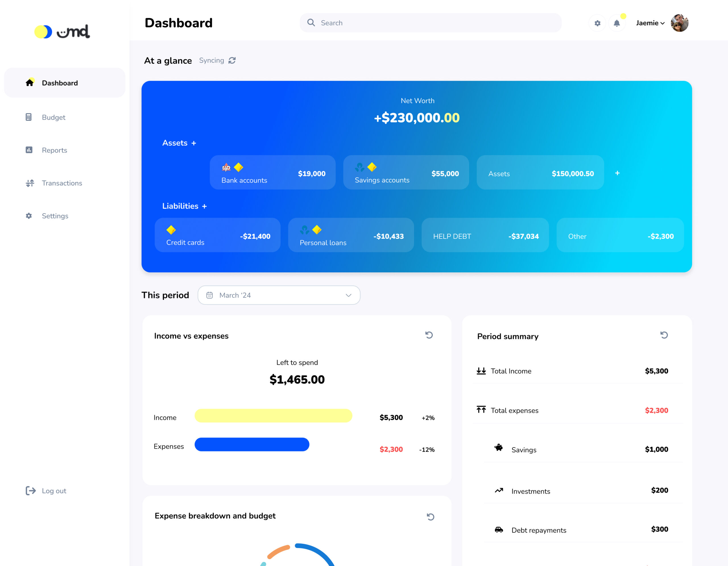Viewport: 728px width, 566px height.
Task: Click the chevron on the period dropdown
Action: tap(348, 295)
